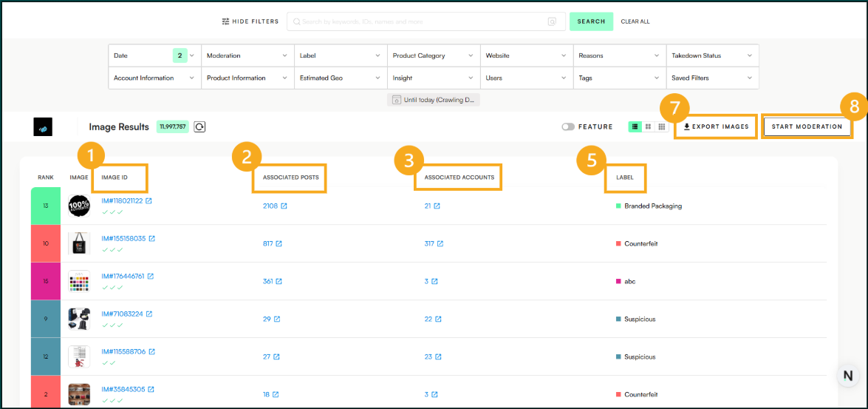
Task: Open the tote bag image thumbnail
Action: (x=79, y=243)
